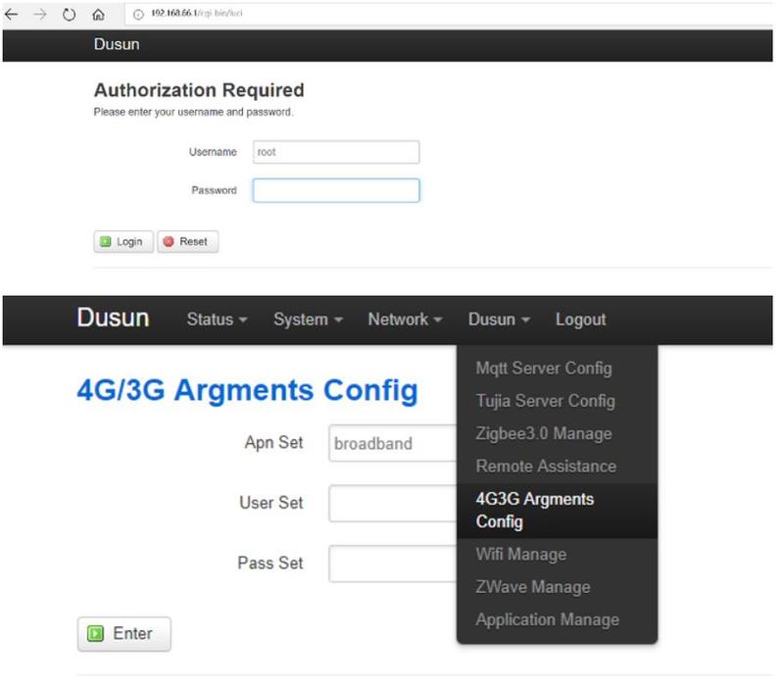
Task: Click Logout in the navigation bar
Action: pos(580,320)
